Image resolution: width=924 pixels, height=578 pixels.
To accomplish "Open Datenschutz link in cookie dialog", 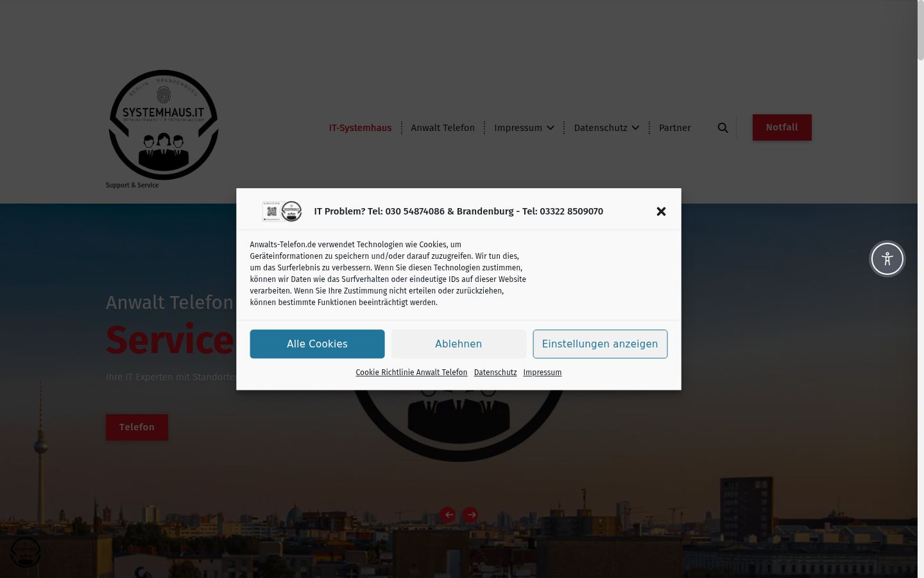I will (x=495, y=372).
